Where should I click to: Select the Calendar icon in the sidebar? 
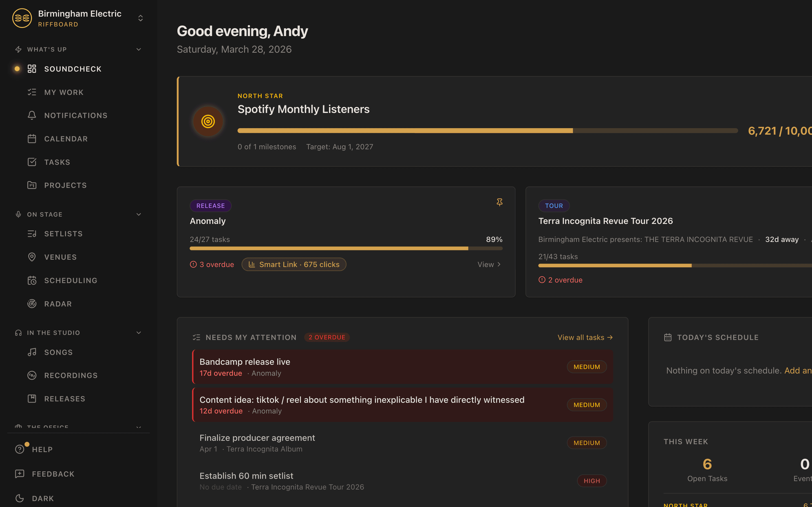click(x=32, y=139)
